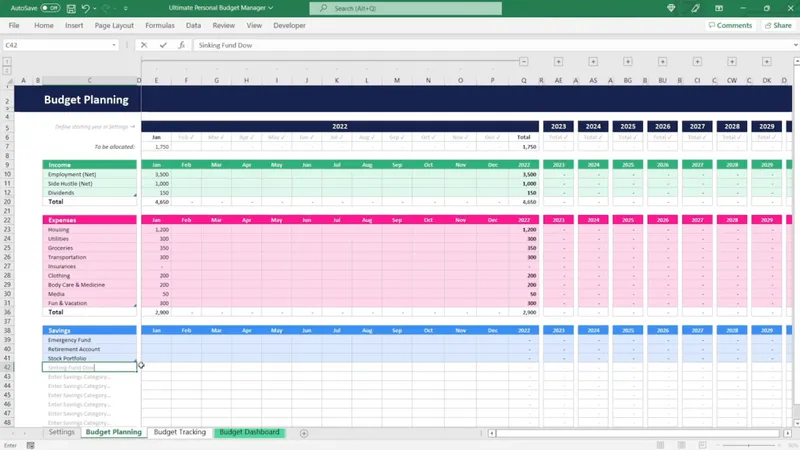Open the Home ribbon tab
This screenshot has height=450, width=800.
tap(44, 26)
